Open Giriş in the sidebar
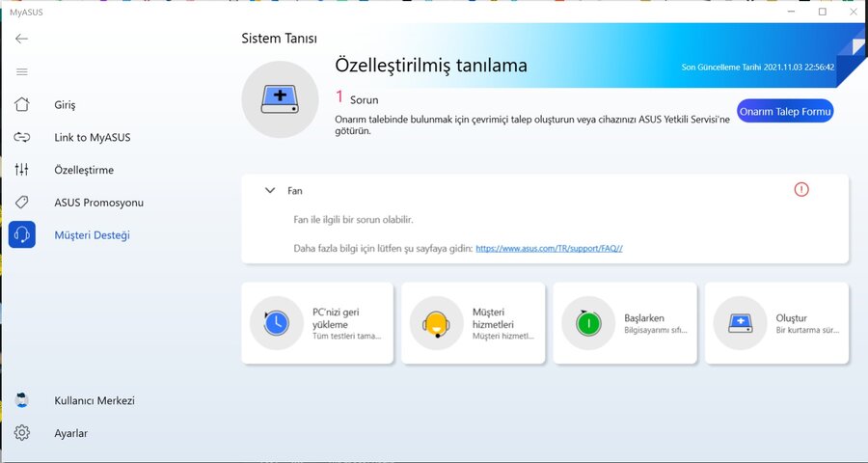This screenshot has height=463, width=868. click(x=65, y=105)
